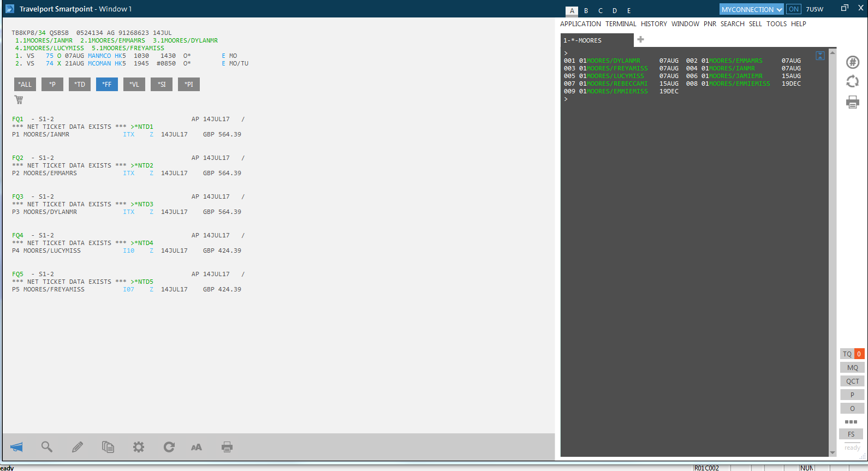Click the copy documents icon

point(108,447)
